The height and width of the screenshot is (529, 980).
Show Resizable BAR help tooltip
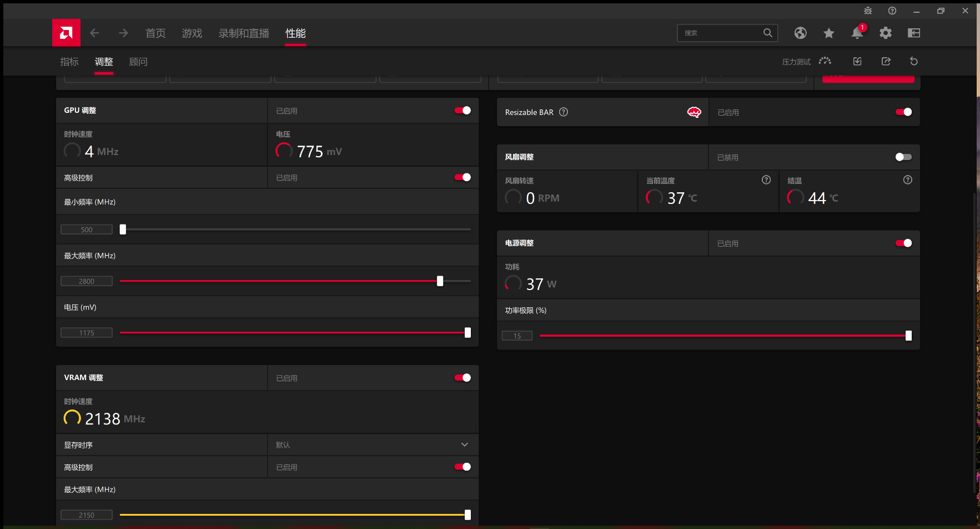click(x=564, y=112)
